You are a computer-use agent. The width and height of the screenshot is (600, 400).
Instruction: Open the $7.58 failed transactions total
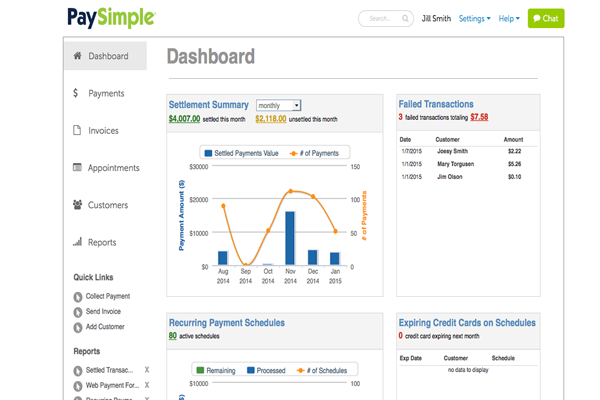479,117
